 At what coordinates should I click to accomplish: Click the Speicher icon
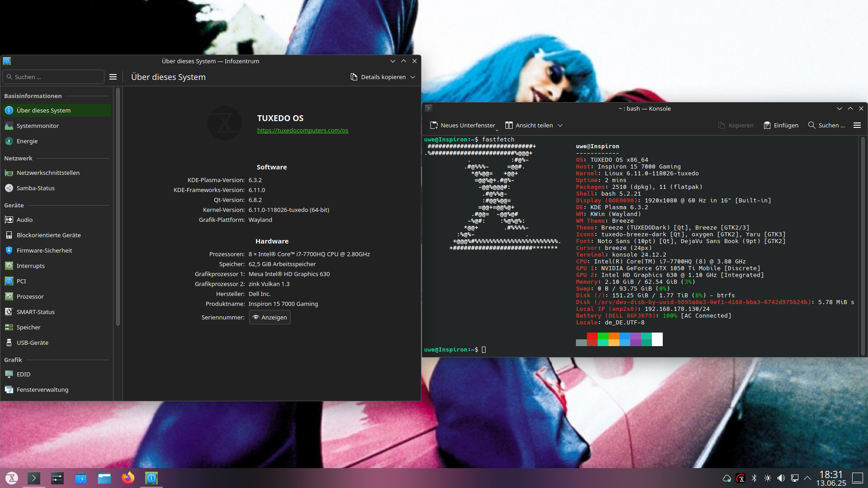[9, 327]
